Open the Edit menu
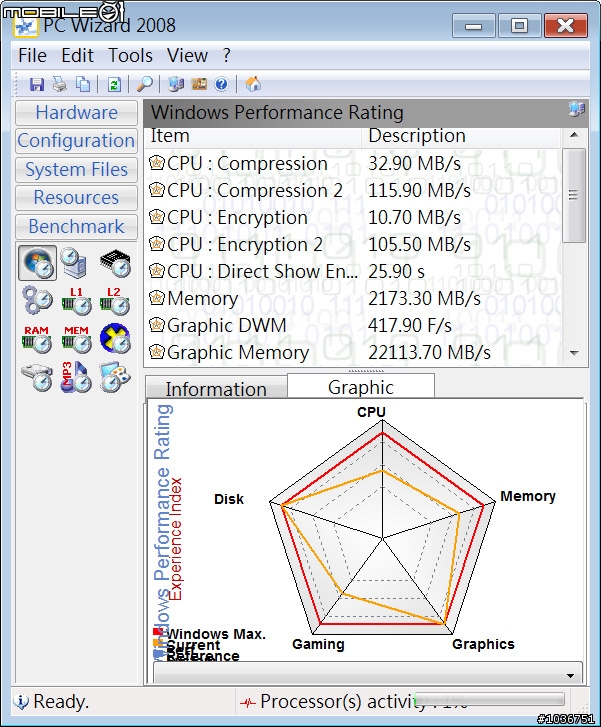This screenshot has width=601, height=727. [77, 56]
